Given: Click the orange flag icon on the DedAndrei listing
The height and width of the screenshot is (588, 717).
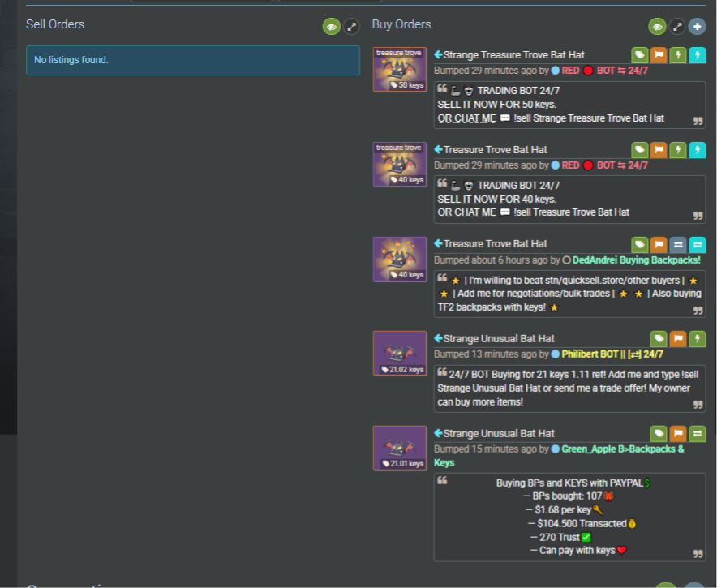Looking at the screenshot, I should coord(659,245).
